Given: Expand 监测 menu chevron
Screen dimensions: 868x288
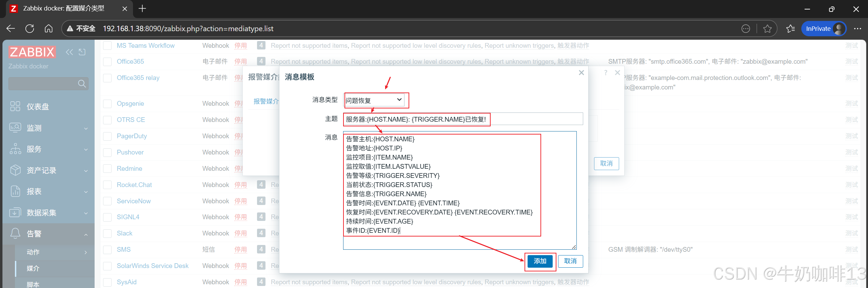Looking at the screenshot, I should click(x=86, y=128).
